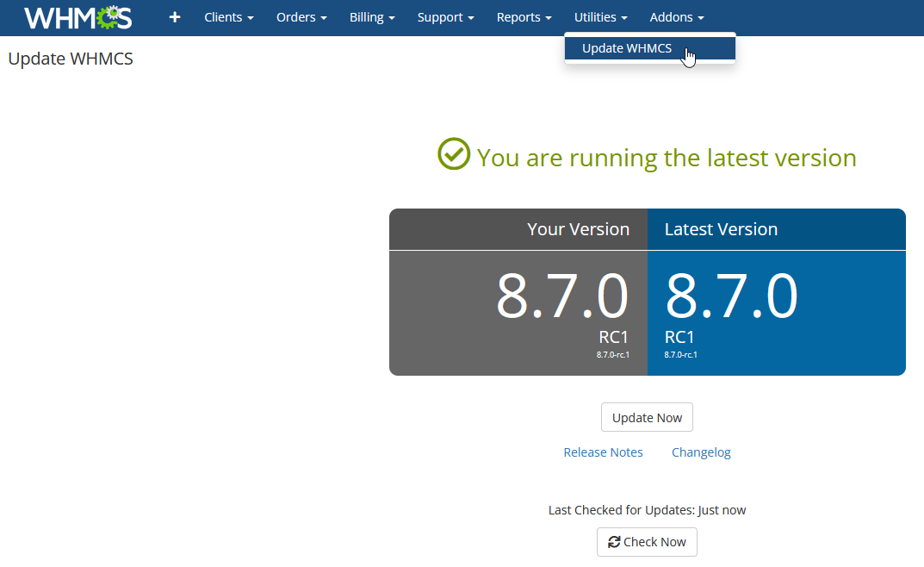This screenshot has width=924, height=567.
Task: Open the Release Notes link
Action: pyautogui.click(x=603, y=452)
